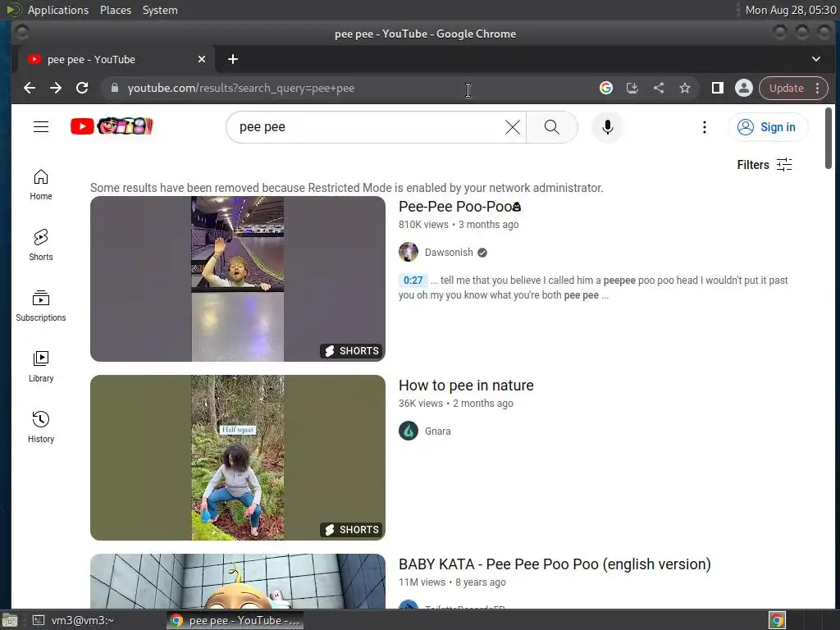This screenshot has height=630, width=840.
Task: Click the install app icon in address bar
Action: pos(632,88)
